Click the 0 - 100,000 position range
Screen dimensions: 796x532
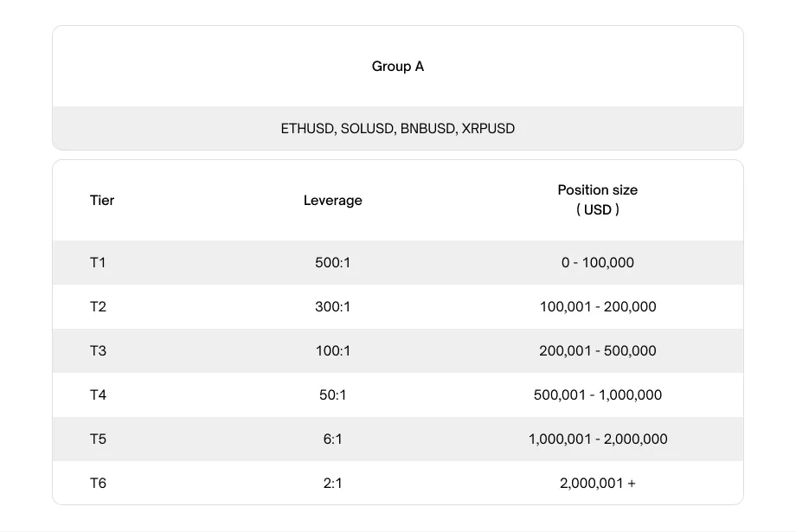click(x=598, y=262)
